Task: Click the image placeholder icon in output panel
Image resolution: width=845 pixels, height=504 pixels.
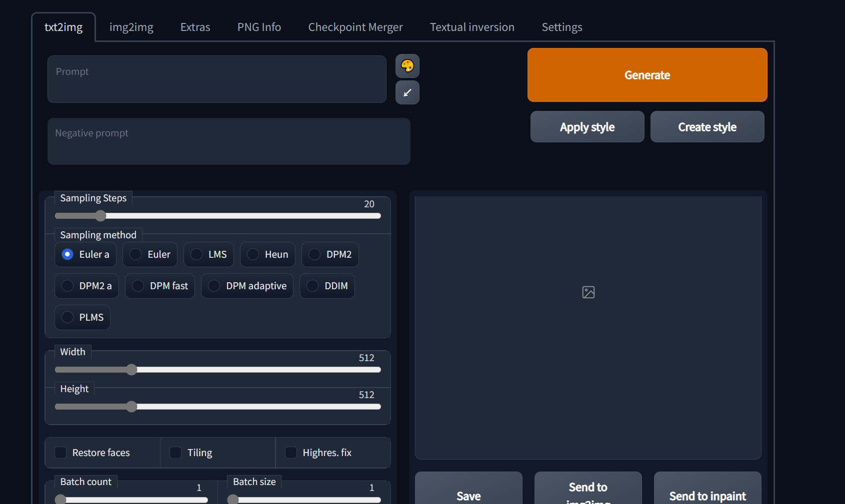Action: click(x=588, y=292)
